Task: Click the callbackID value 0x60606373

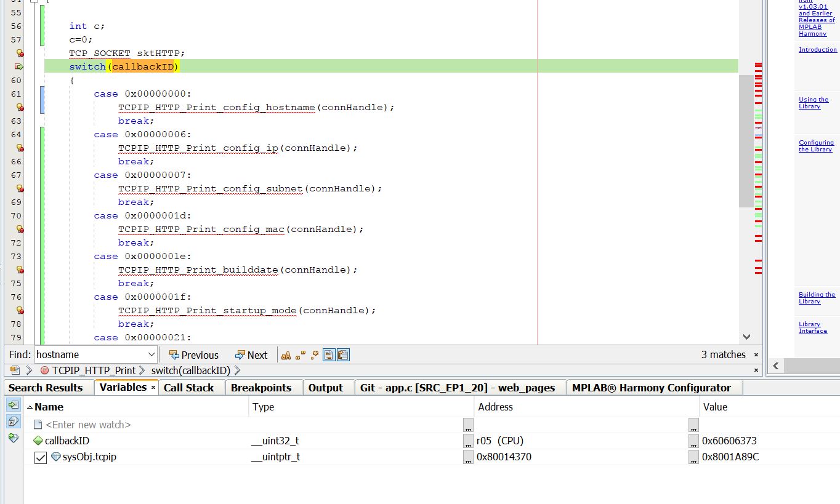Action: pyautogui.click(x=729, y=441)
